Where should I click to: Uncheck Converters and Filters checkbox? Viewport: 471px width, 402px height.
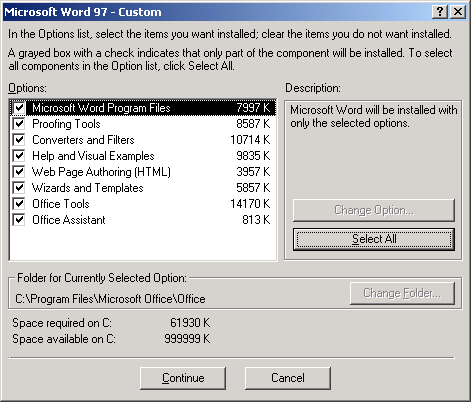(x=19, y=140)
